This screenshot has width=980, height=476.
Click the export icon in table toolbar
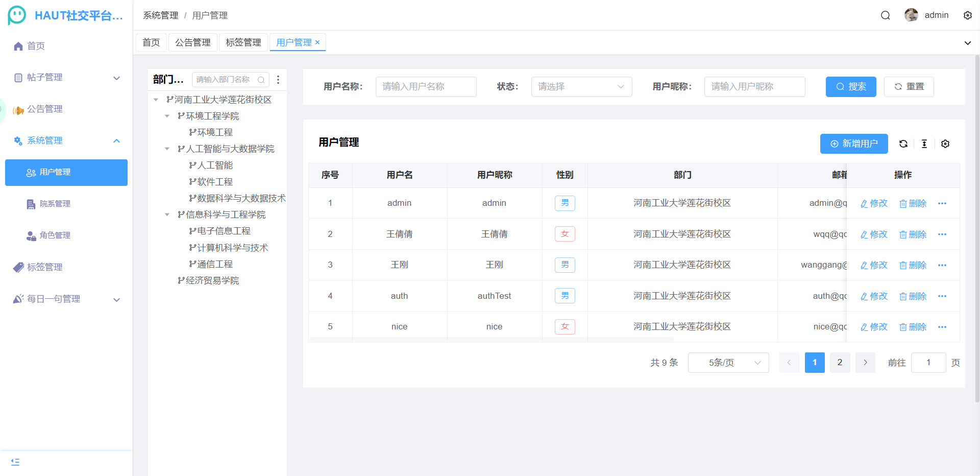[x=924, y=144]
